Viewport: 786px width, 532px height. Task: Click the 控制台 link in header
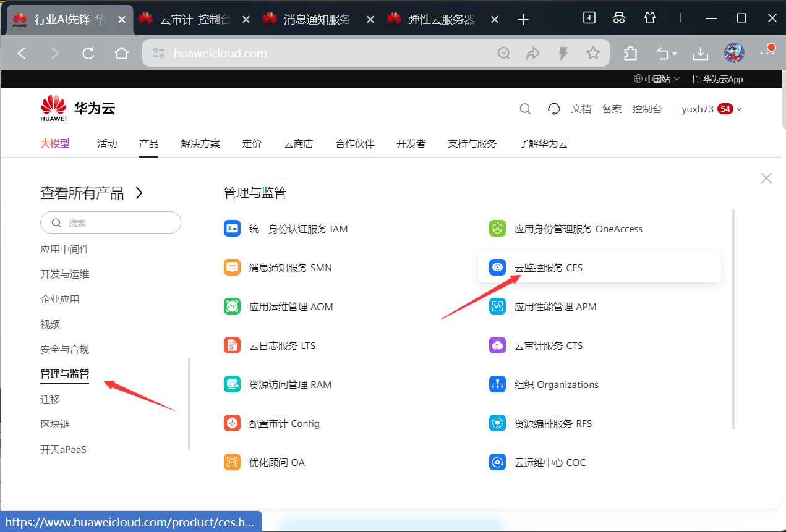tap(647, 109)
